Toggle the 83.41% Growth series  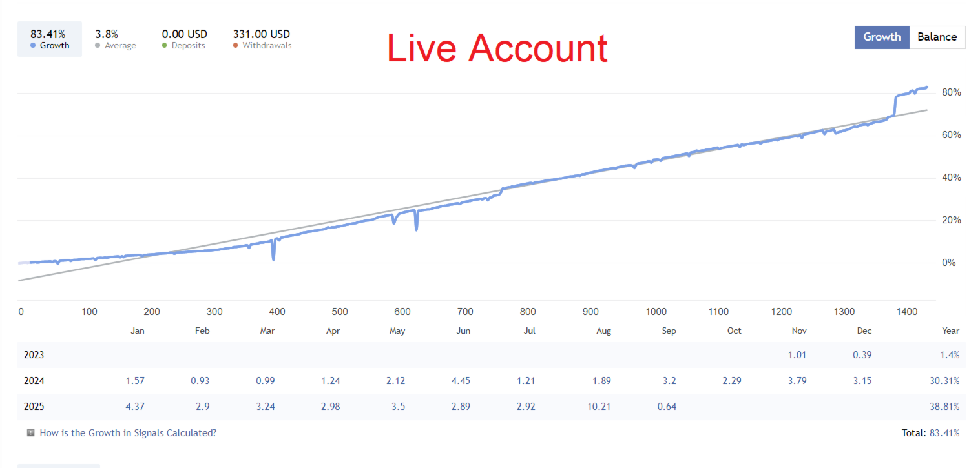50,39
